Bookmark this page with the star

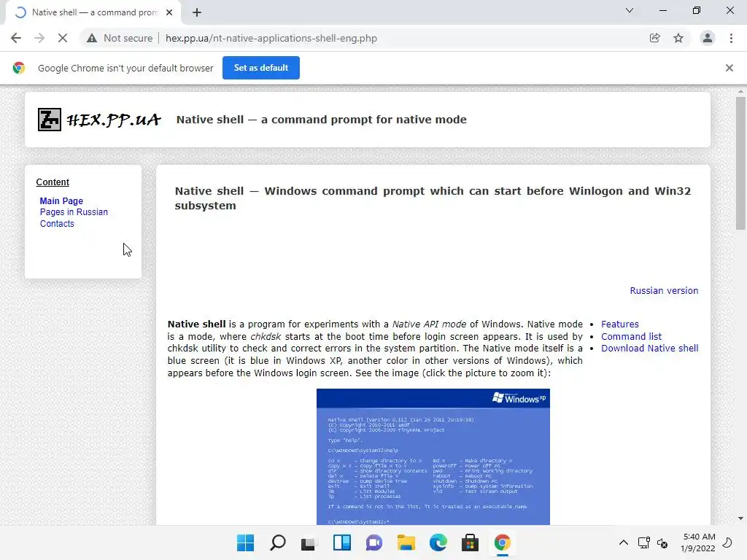point(678,38)
